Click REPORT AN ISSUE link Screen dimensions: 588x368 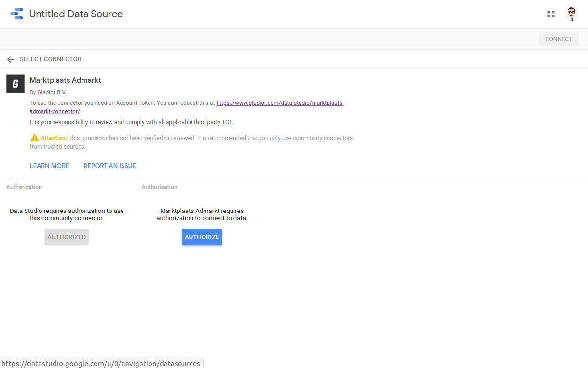point(109,166)
